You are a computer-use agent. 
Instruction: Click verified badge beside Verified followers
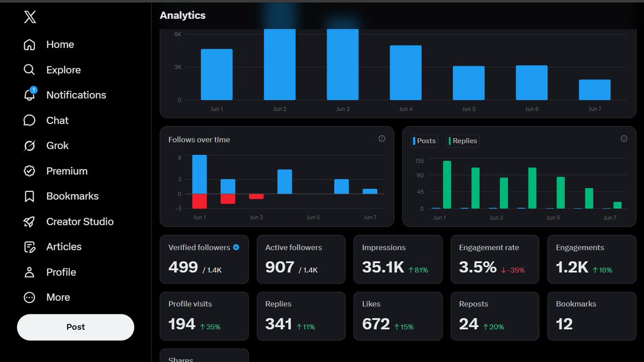click(x=236, y=247)
